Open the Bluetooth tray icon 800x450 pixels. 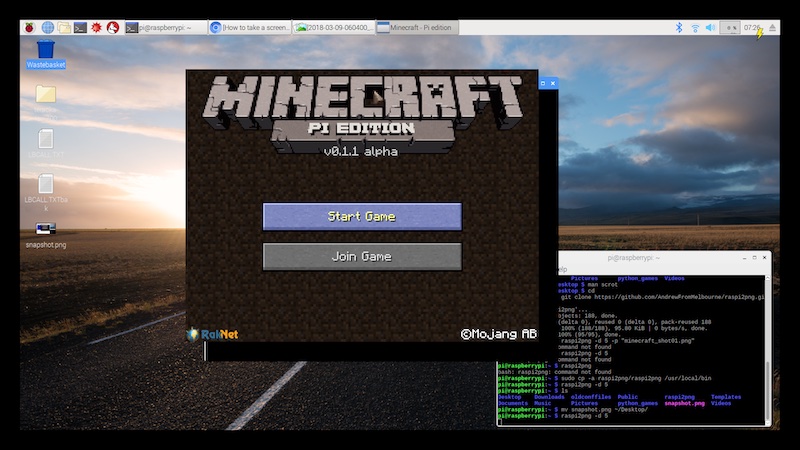click(x=679, y=28)
